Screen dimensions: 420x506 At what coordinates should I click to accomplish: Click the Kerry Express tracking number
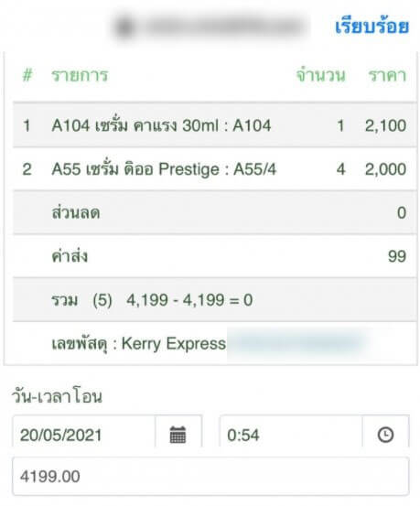297,343
